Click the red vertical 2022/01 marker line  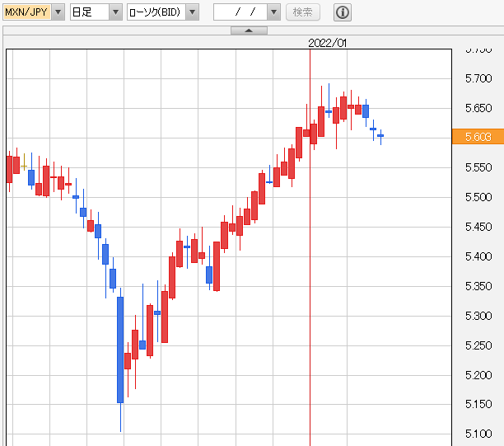coord(310,247)
